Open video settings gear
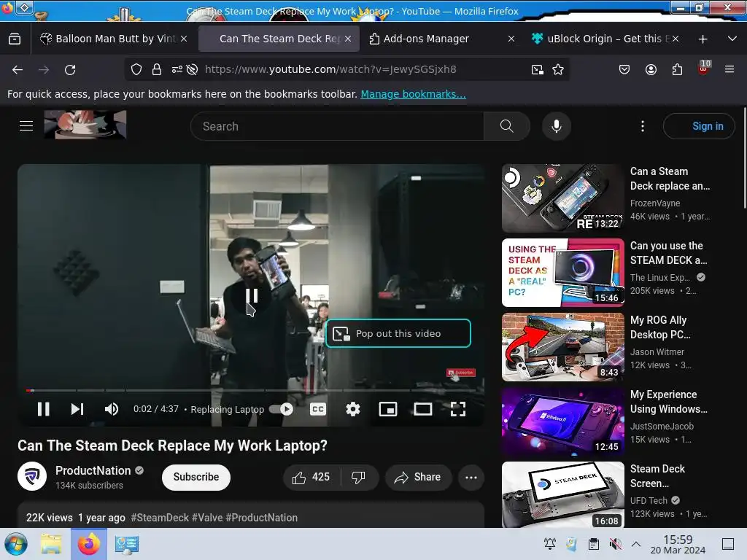Screen dimensions: 747x560 [x=353, y=409]
